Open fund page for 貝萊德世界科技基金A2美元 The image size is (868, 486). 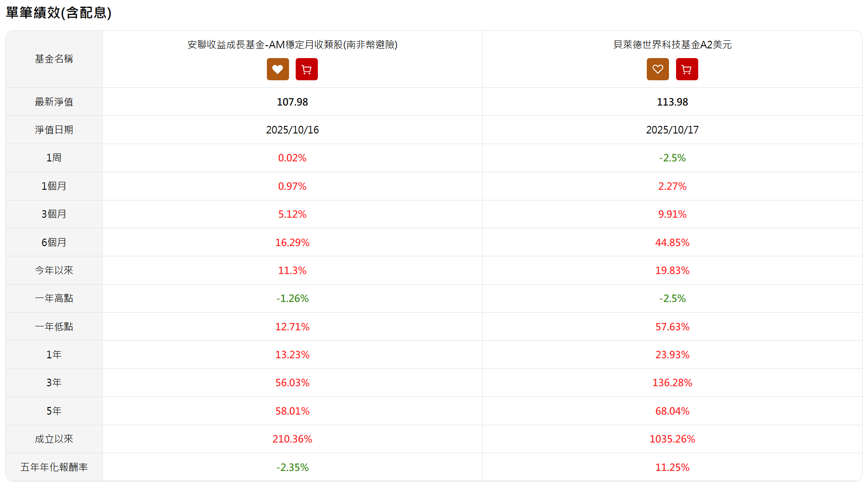click(672, 45)
